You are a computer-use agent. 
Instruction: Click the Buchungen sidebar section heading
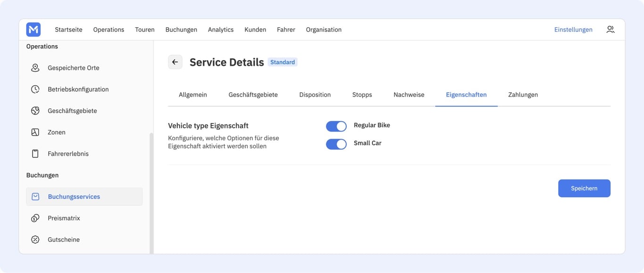coord(42,175)
